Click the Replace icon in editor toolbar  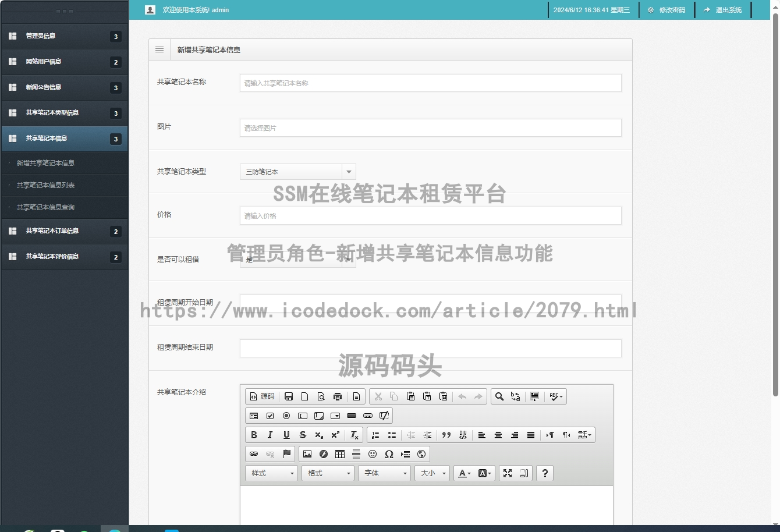516,396
